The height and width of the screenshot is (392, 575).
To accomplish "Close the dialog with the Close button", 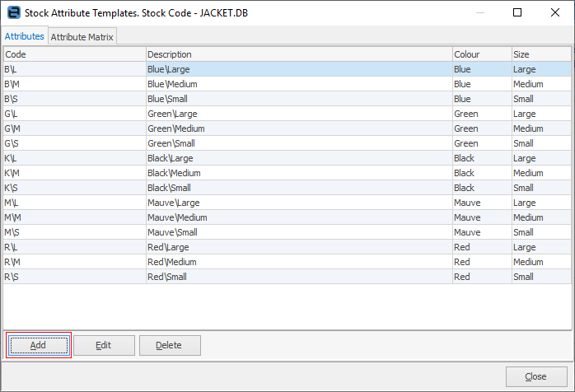I will click(536, 376).
